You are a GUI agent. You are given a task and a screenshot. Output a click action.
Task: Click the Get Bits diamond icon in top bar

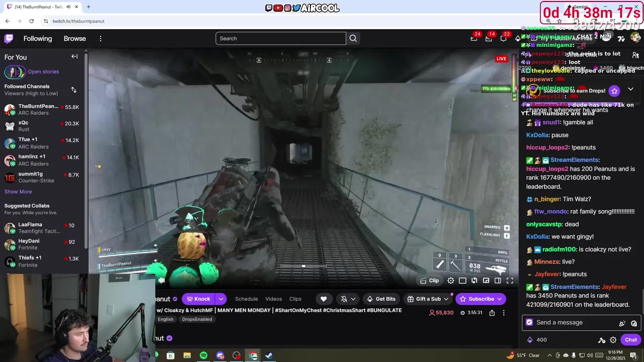coord(518,39)
